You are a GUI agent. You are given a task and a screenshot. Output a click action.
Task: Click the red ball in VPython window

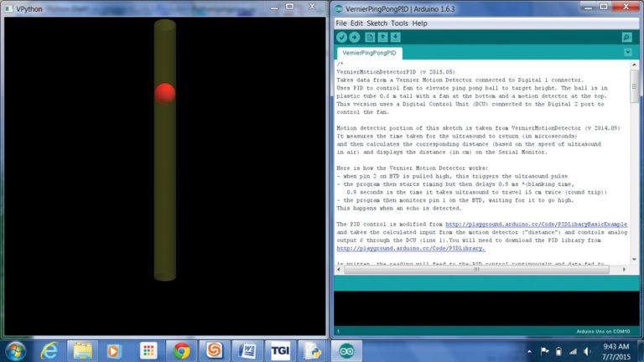point(165,93)
